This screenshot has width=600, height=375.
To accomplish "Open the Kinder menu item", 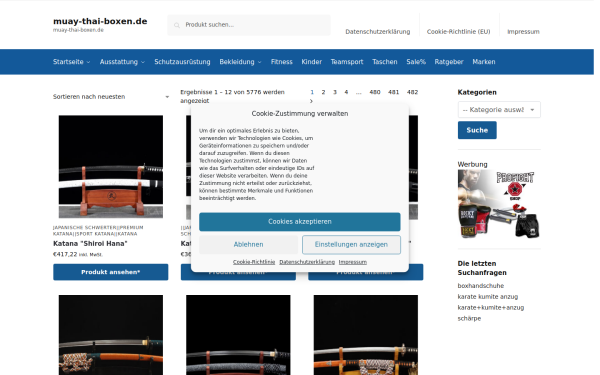I will 311,62.
